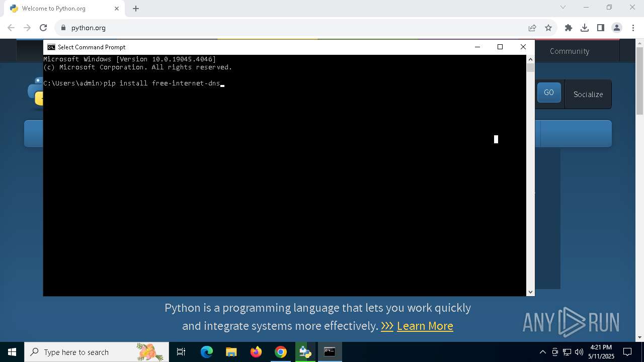Maximize the Command Prompt window
Image resolution: width=644 pixels, height=362 pixels.
point(500,47)
